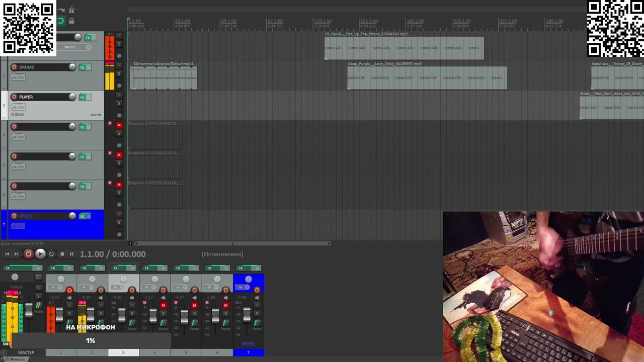Select mixer channel label 7
Screen dimensions: 644x362
click(248, 352)
